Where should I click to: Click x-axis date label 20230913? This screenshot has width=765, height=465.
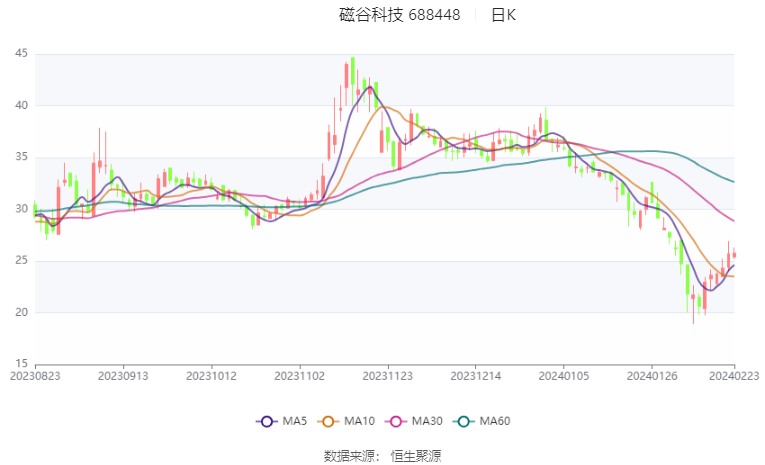click(x=123, y=376)
